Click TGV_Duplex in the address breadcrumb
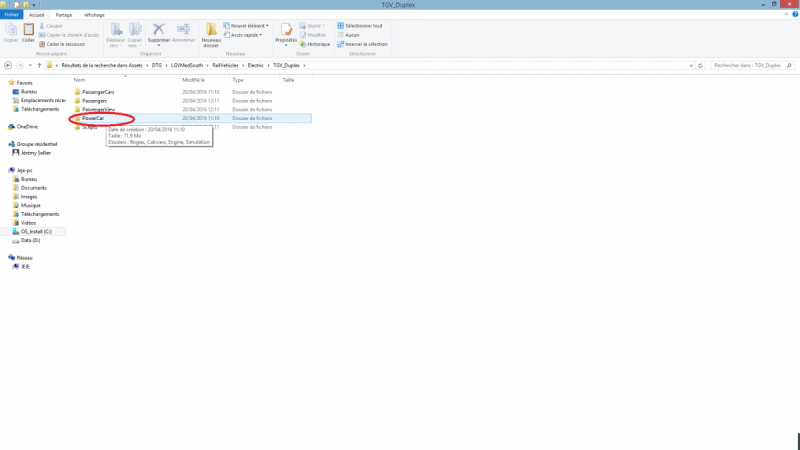This screenshot has height=450, width=800. (x=286, y=65)
